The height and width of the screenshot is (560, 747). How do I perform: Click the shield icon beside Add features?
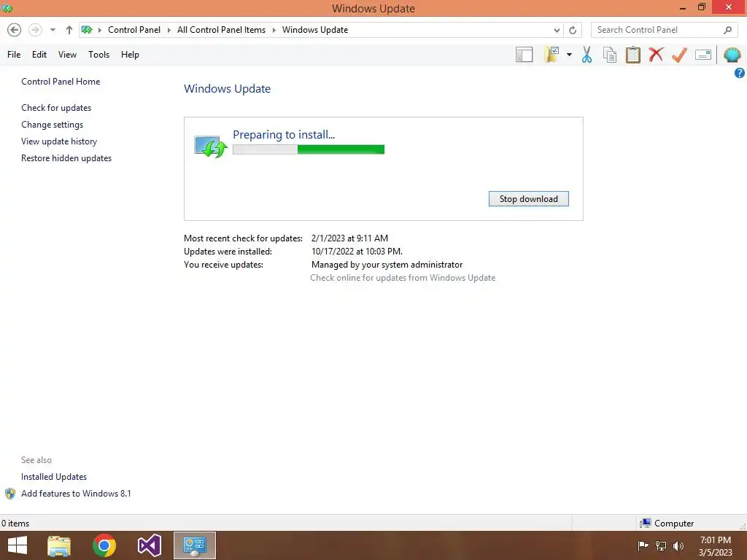pos(10,494)
